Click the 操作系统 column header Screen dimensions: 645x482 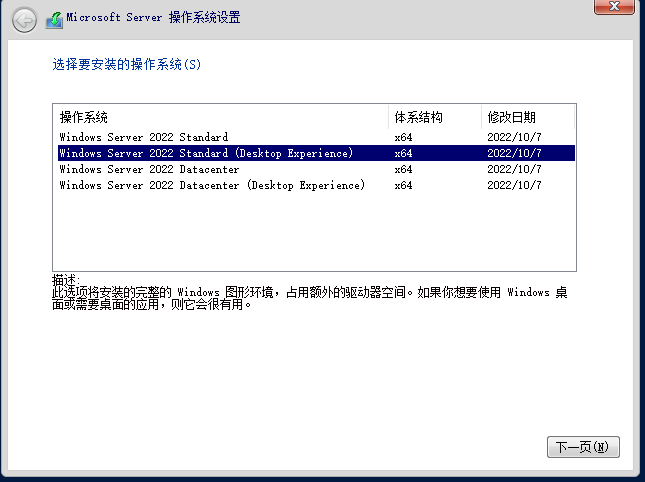click(220, 117)
